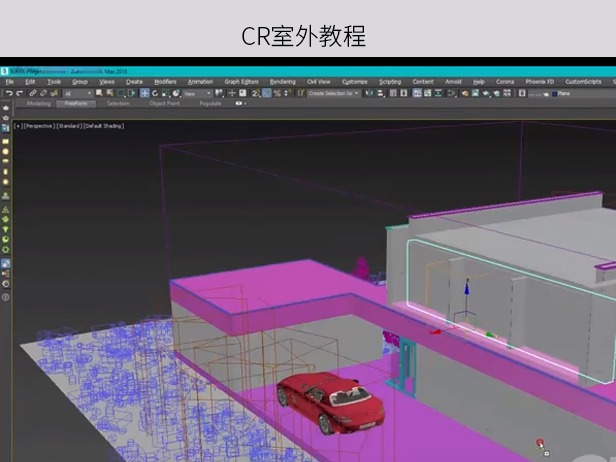Click the Mirror tool icon
616x462 pixels.
369,93
